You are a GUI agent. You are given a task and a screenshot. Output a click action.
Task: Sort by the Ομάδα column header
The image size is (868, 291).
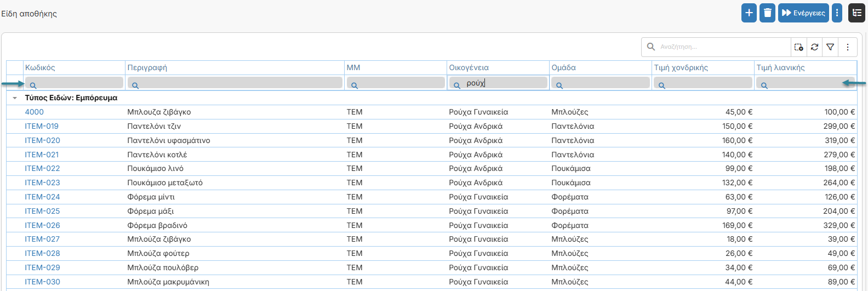(601, 67)
